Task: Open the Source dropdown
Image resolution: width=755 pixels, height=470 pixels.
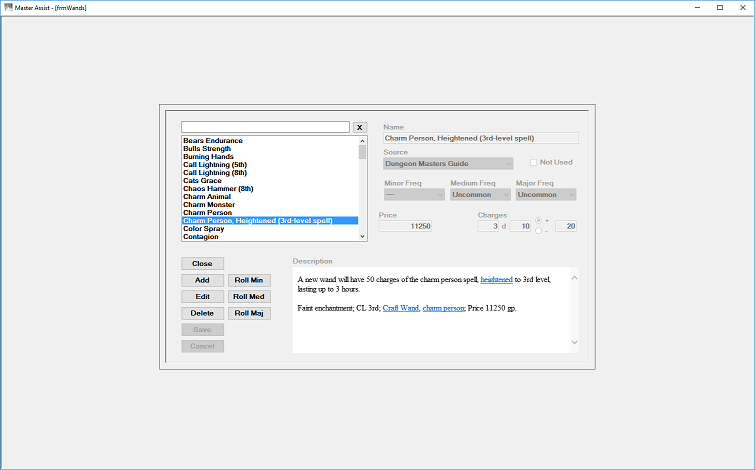Action: click(x=448, y=164)
